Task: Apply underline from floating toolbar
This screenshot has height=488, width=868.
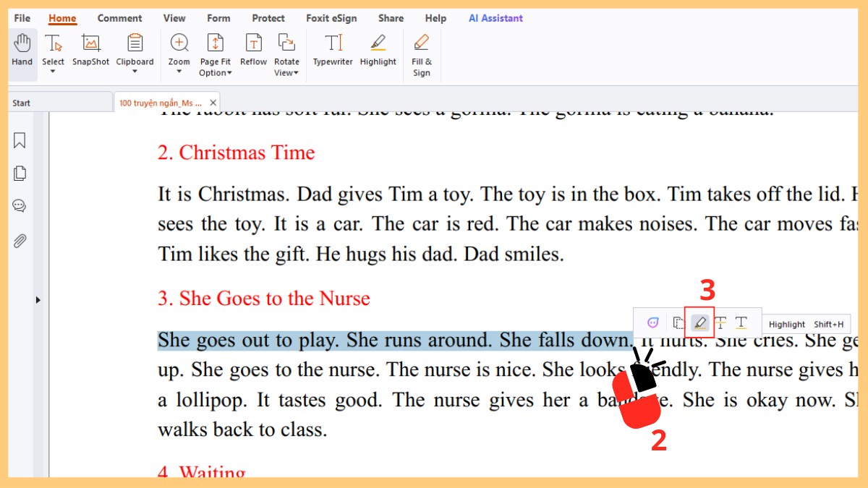Action: [741, 323]
